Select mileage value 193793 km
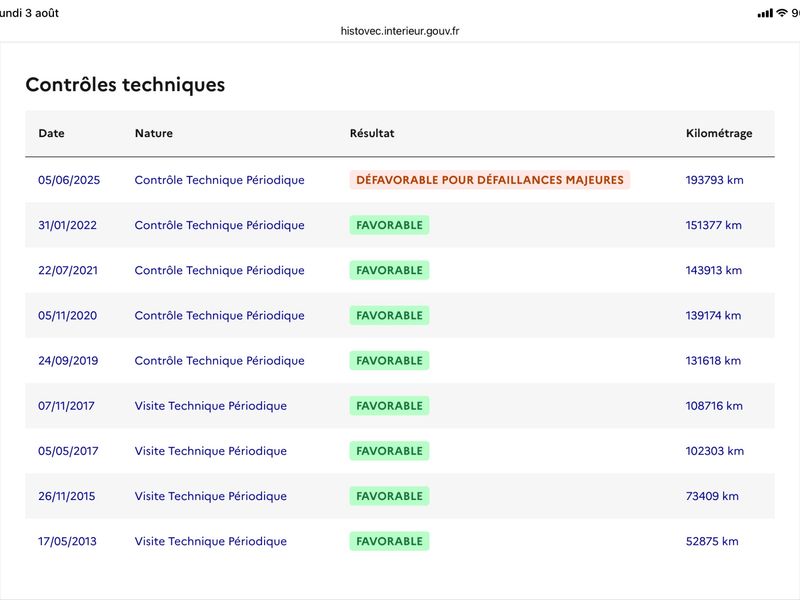Screen dimensions: 800x600 coord(714,180)
